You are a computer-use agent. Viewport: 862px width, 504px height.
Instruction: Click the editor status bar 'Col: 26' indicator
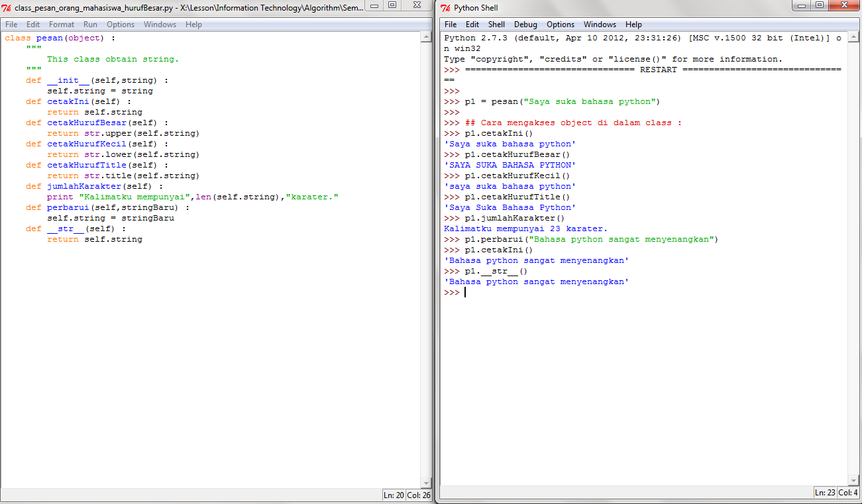419,495
